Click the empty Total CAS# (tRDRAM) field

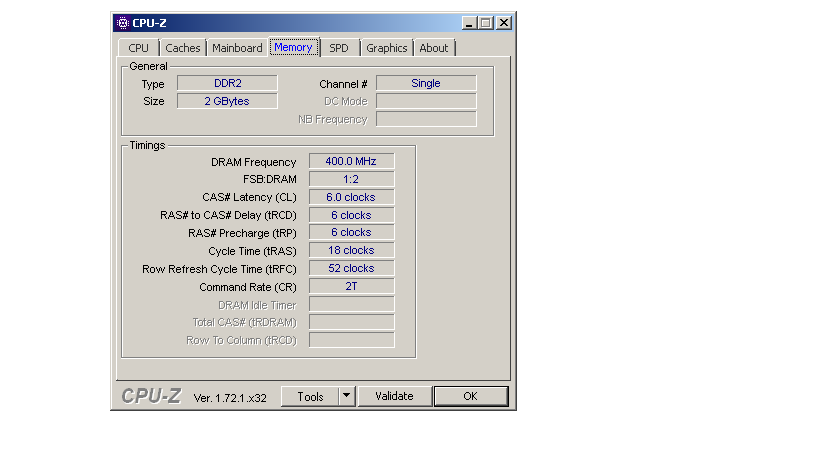(352, 322)
